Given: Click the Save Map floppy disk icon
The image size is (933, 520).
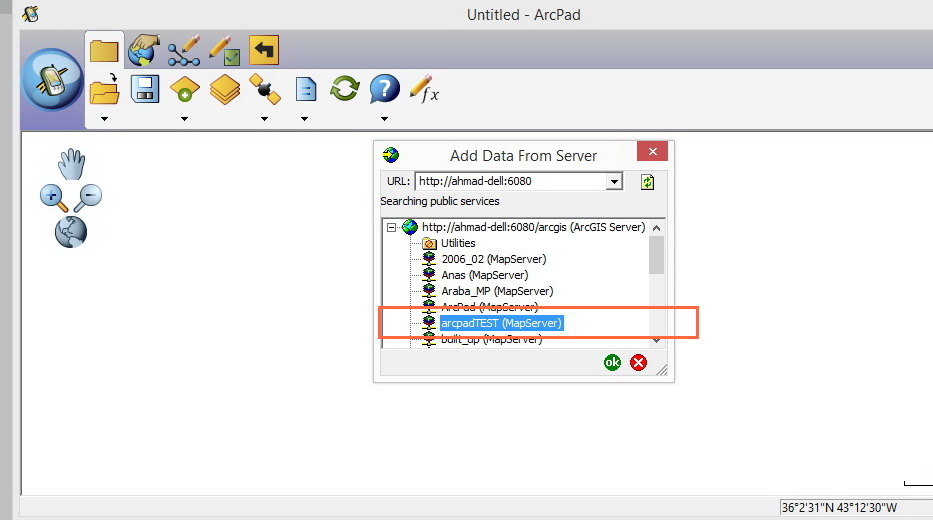Looking at the screenshot, I should (145, 89).
